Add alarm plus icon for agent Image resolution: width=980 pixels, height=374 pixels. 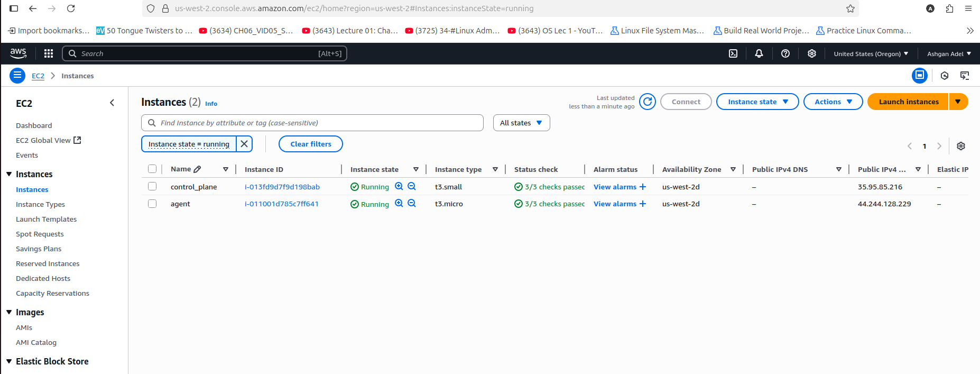click(643, 204)
